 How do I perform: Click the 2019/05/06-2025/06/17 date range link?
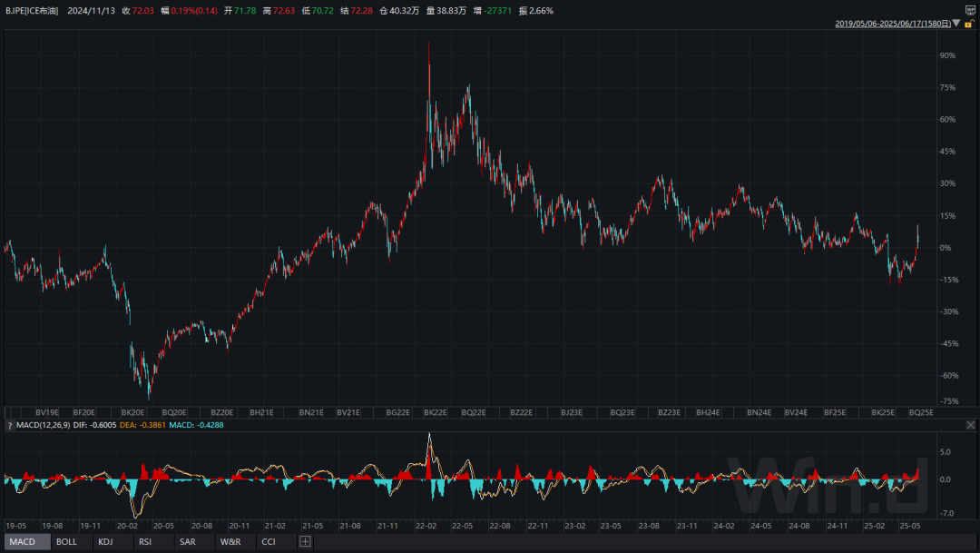pos(891,24)
